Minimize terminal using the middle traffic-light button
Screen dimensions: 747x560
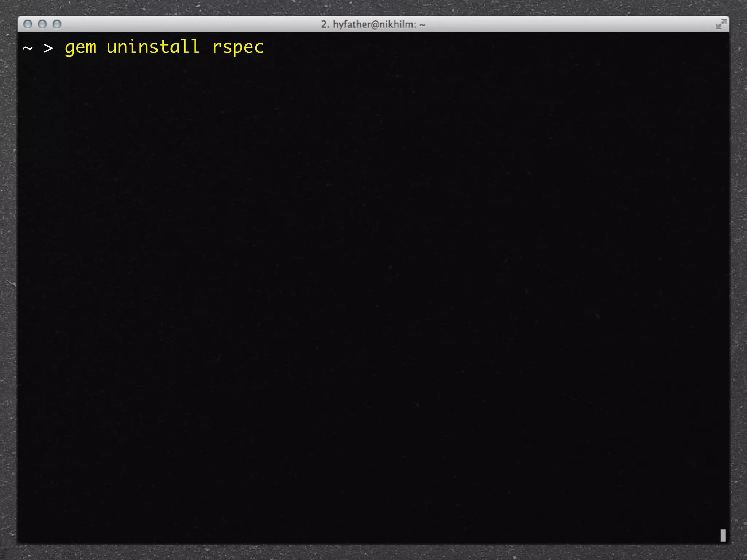42,24
